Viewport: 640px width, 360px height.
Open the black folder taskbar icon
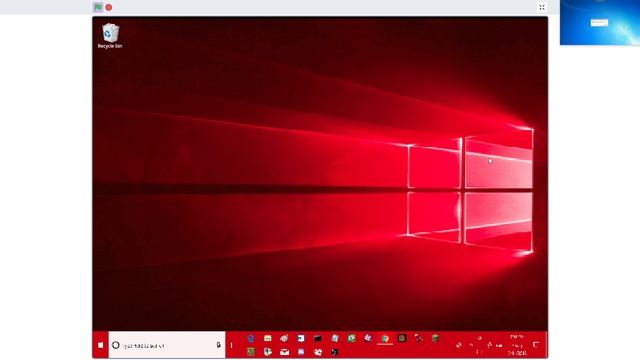(x=318, y=338)
